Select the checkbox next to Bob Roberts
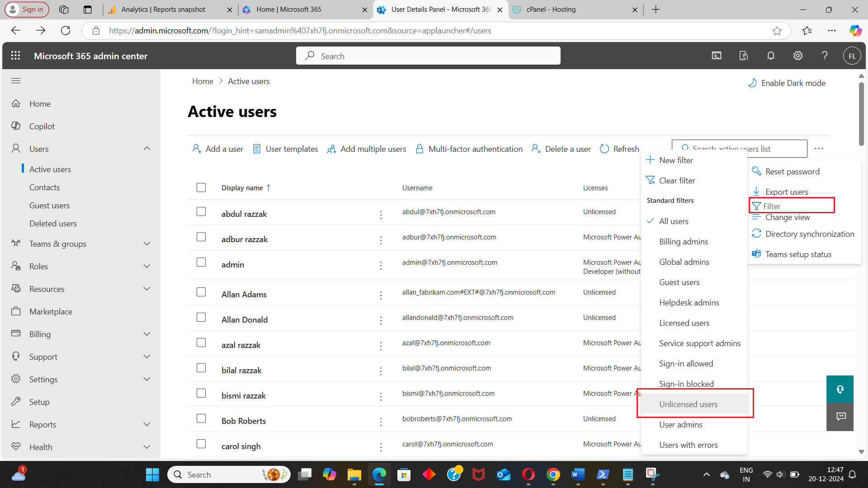The image size is (868, 488). coord(201,418)
